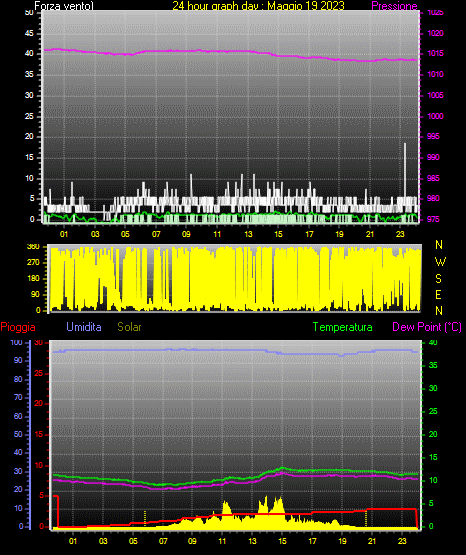Click the red 20 on rain axis
Image resolution: width=466 pixels, height=555 pixels.
(39, 404)
